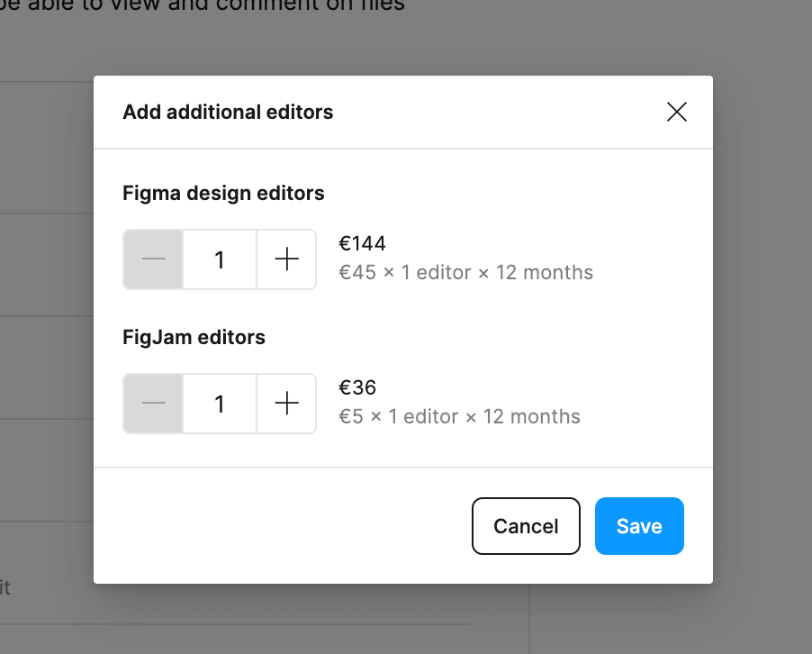
Task: Close the Add additional editors dialog
Action: pos(676,112)
